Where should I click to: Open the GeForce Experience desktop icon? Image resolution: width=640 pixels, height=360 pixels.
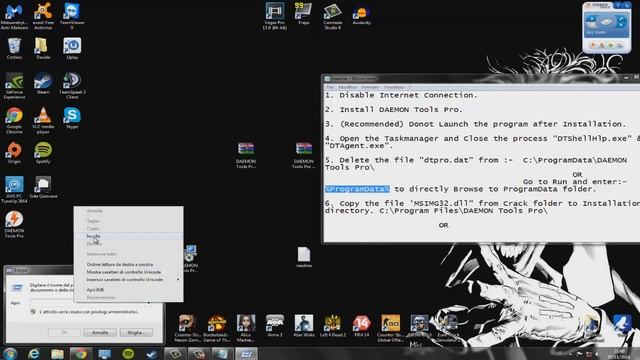tap(14, 86)
